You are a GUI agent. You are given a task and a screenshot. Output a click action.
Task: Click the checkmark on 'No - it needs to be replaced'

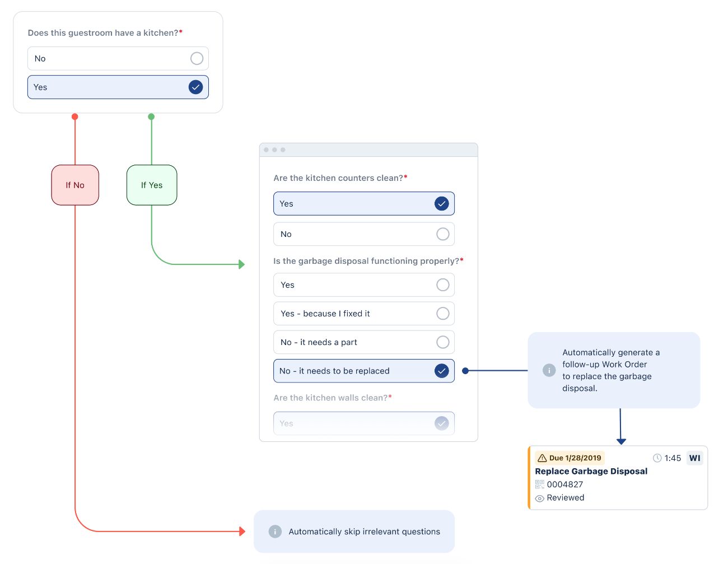[441, 371]
